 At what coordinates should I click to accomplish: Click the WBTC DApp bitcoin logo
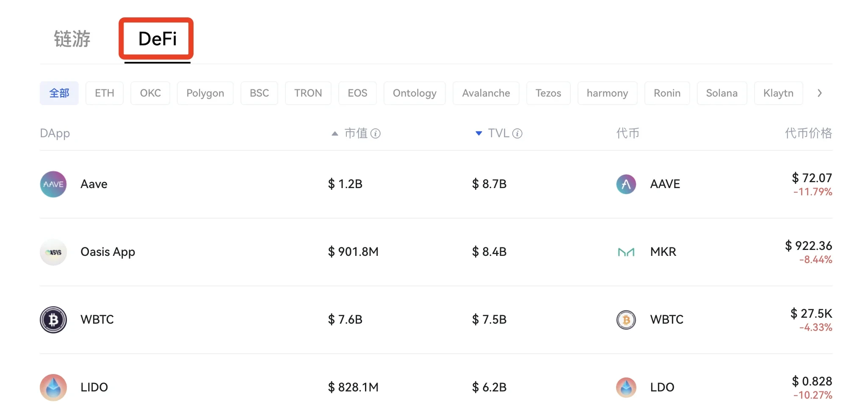(x=53, y=320)
